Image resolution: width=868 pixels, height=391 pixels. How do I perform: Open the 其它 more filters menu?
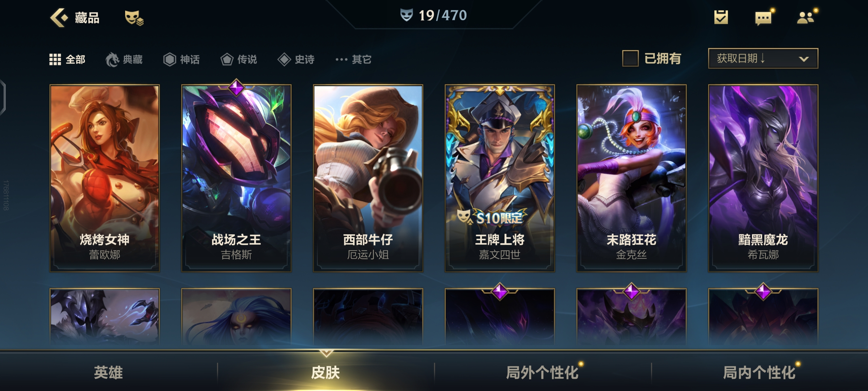click(x=353, y=59)
